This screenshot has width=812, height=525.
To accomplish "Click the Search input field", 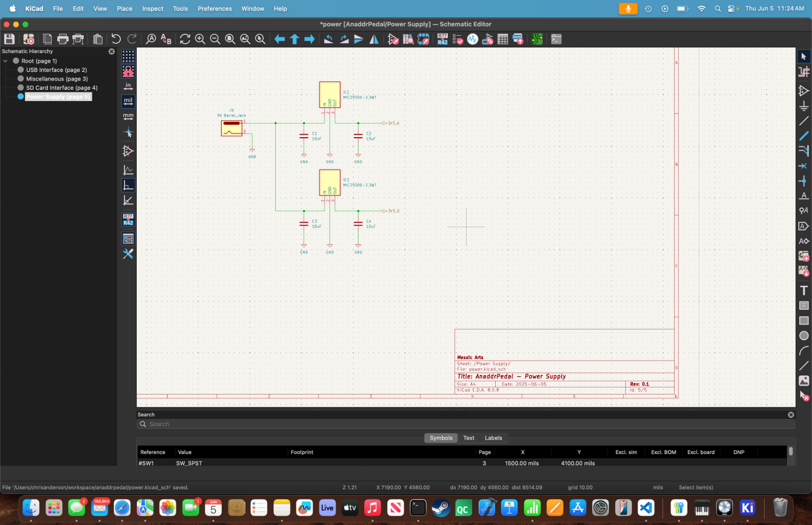I will coord(466,424).
